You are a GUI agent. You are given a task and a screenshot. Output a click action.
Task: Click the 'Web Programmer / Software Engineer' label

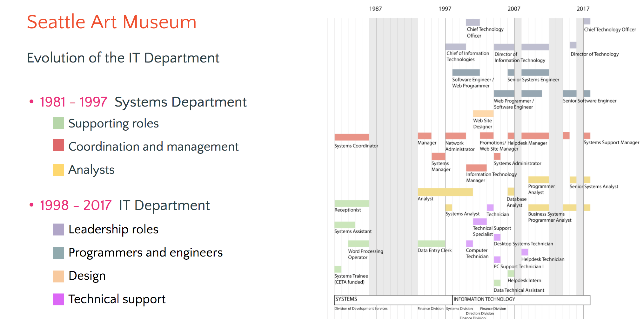tap(514, 104)
